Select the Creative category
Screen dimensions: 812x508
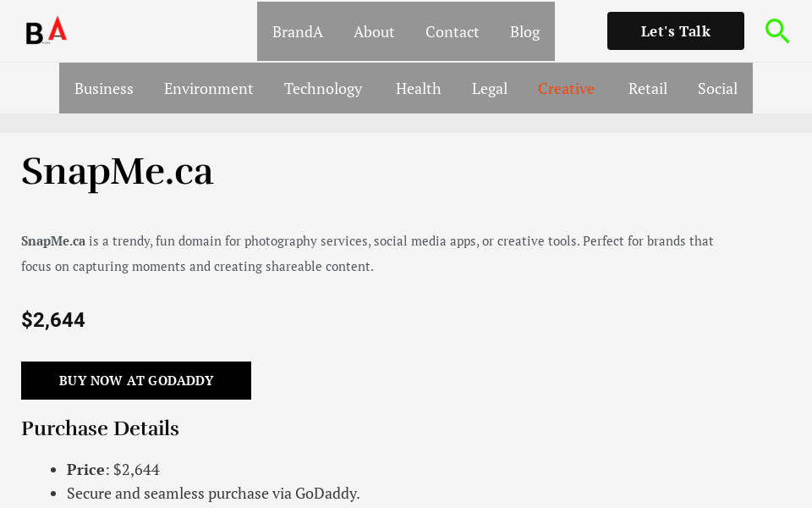tap(566, 88)
